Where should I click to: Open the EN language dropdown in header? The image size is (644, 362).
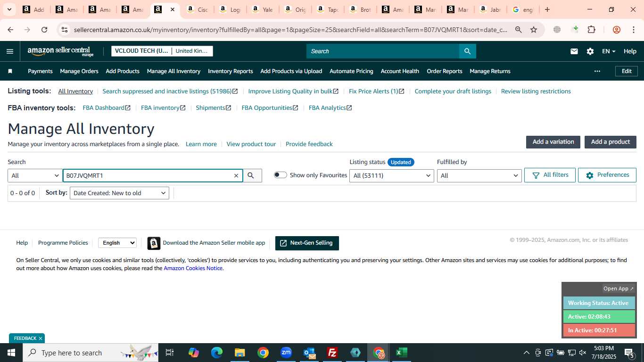[609, 51]
